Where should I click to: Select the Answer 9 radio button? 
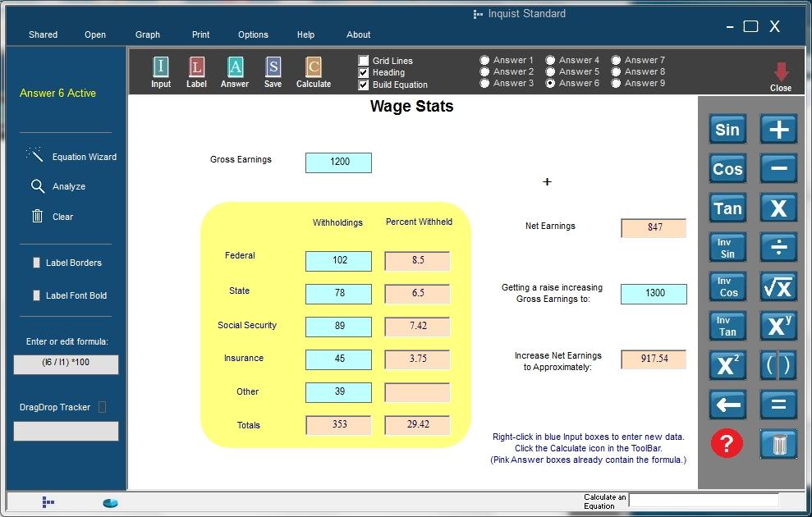(x=616, y=83)
